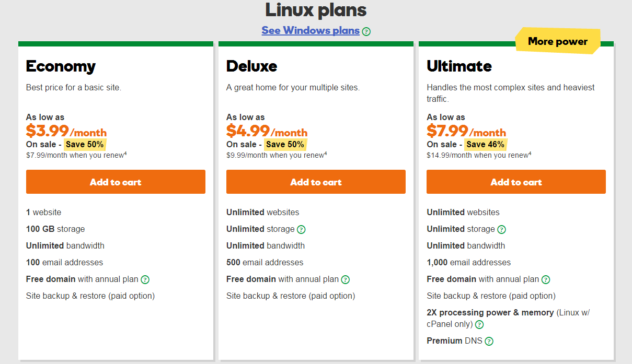This screenshot has width=632, height=364.
Task: Add the Deluxe plan to cart
Action: (x=316, y=182)
